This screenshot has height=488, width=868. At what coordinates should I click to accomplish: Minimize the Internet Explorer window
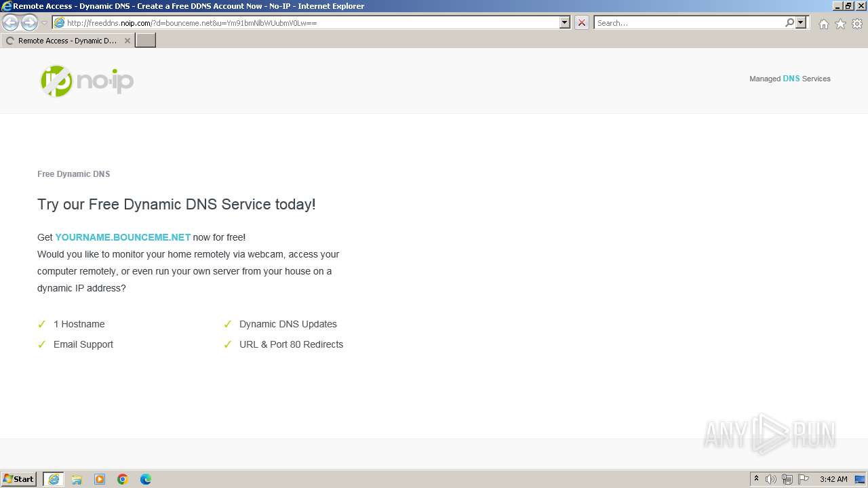(x=837, y=6)
